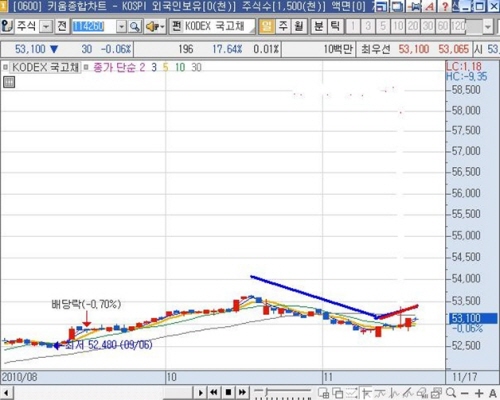Click the title bar pin link icon
This screenshot has height=400, width=500.
click(x=415, y=6)
